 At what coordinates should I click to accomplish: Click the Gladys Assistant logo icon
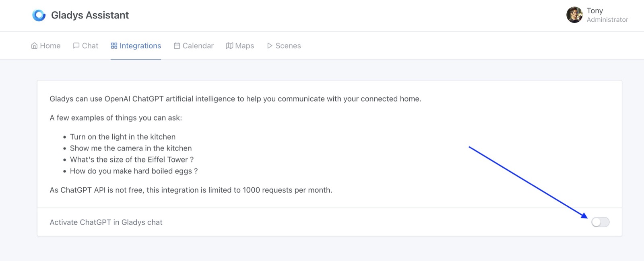[39, 15]
